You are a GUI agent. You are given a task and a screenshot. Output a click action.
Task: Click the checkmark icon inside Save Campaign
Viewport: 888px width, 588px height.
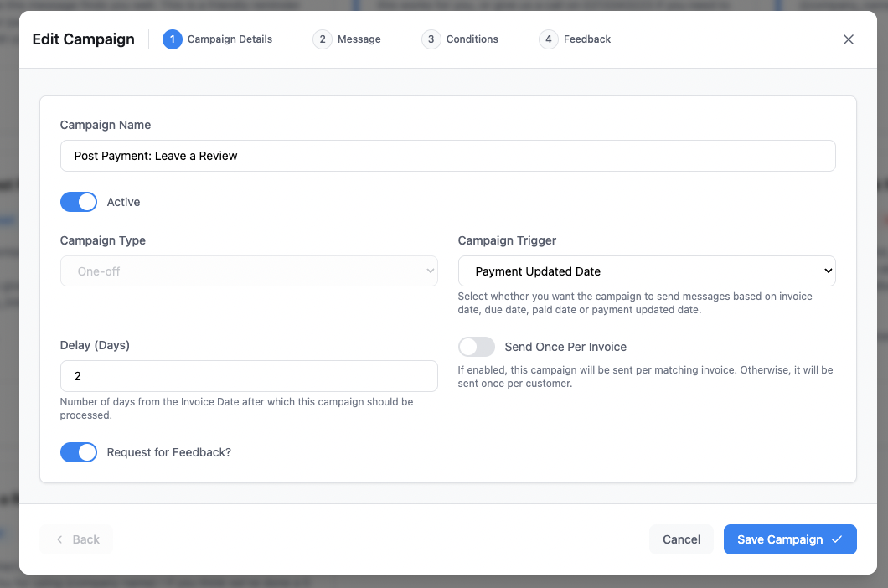point(839,539)
